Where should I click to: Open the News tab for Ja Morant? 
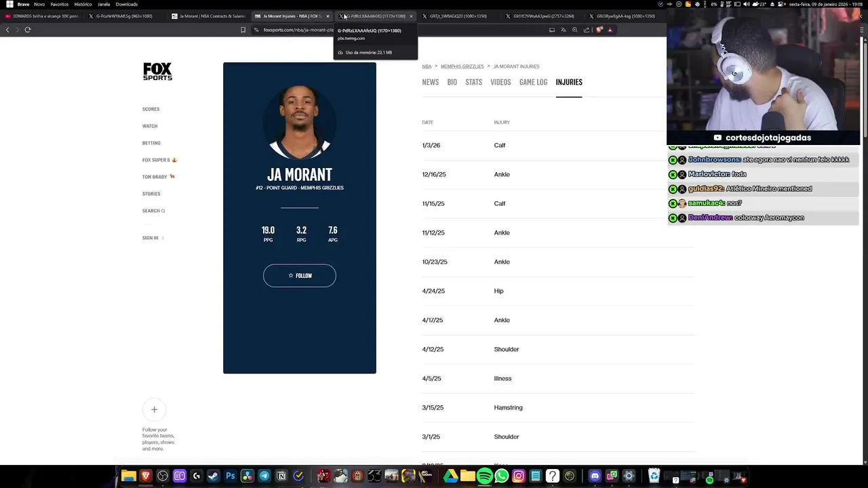point(430,82)
